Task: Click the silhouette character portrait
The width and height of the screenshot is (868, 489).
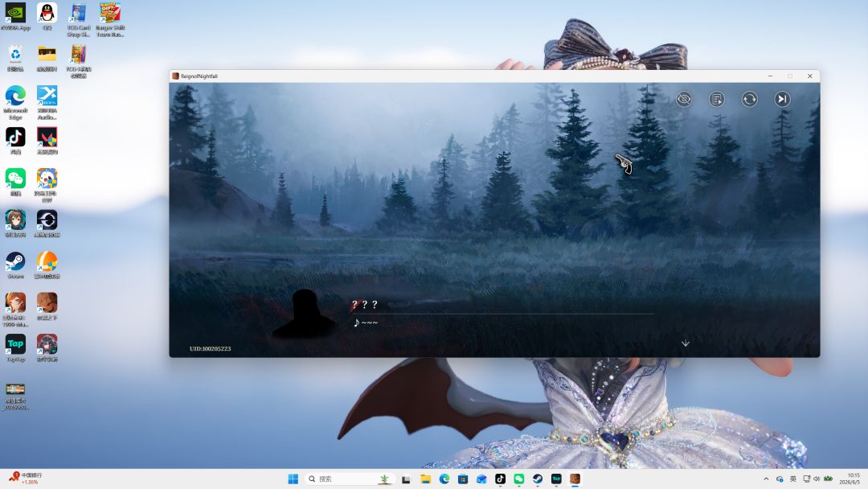Action: [304, 313]
